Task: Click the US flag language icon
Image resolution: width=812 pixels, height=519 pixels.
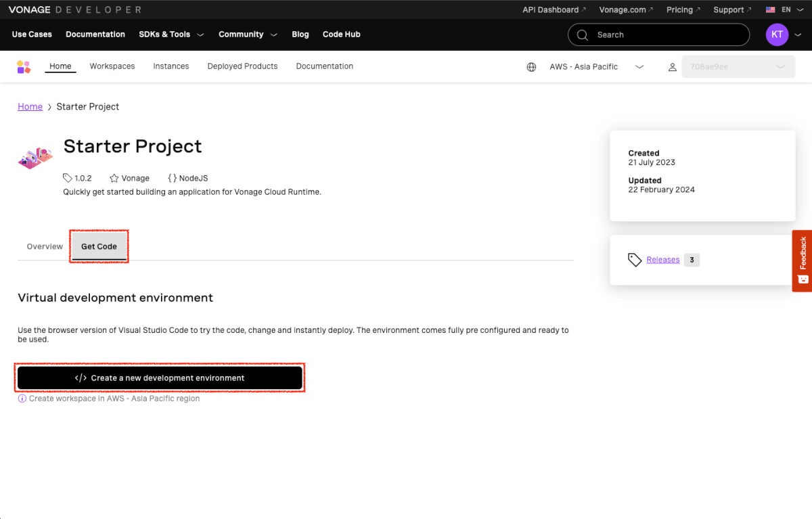Action: pos(770,9)
